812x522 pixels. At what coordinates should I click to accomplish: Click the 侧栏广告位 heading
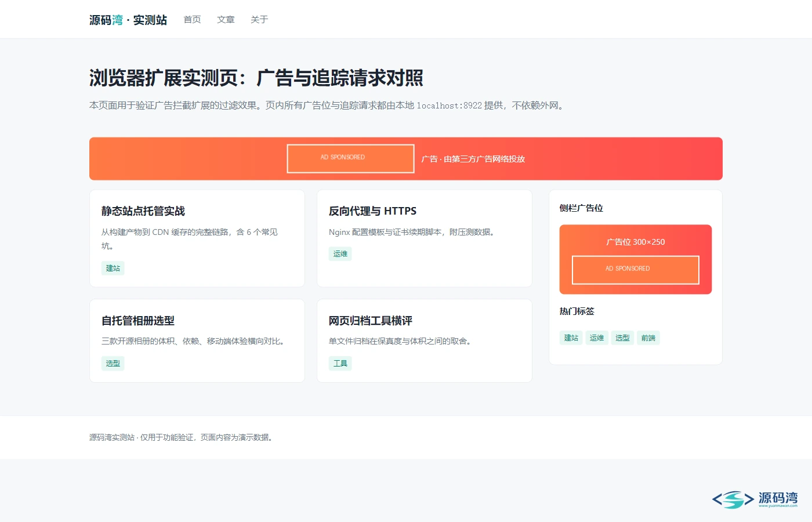581,208
